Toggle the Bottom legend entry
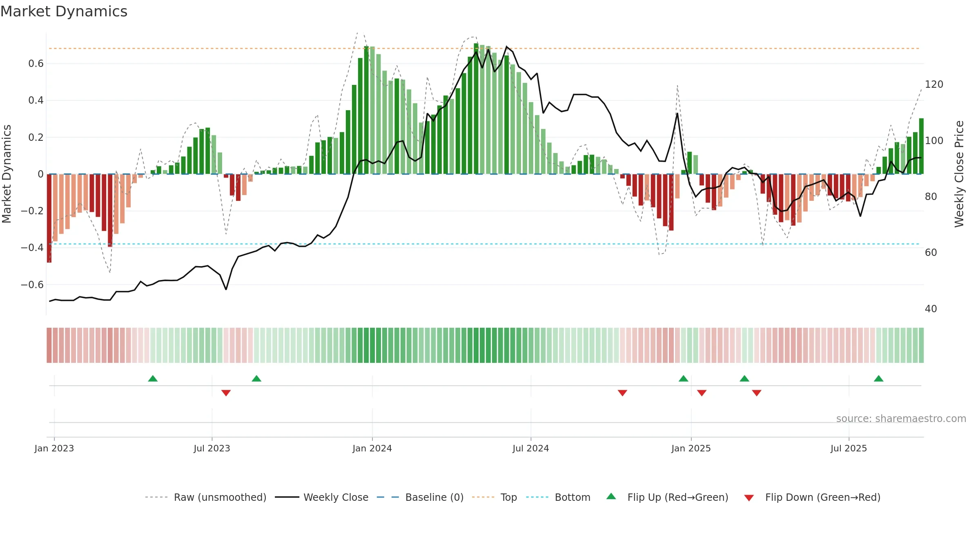 click(558, 497)
